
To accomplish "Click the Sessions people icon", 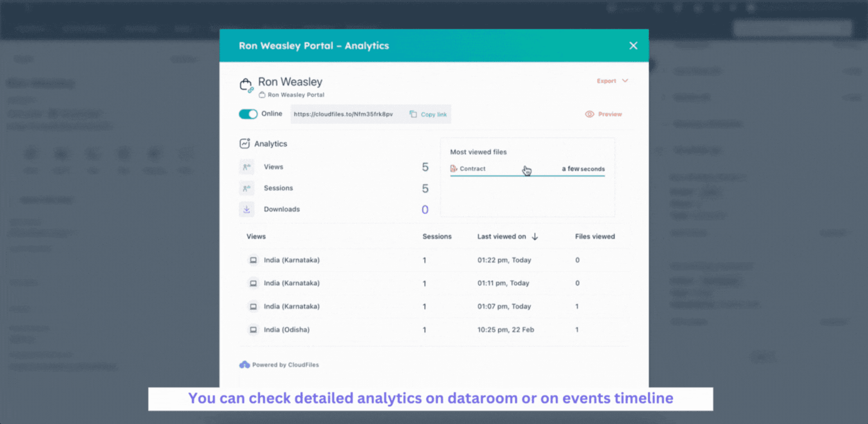I will click(x=246, y=188).
